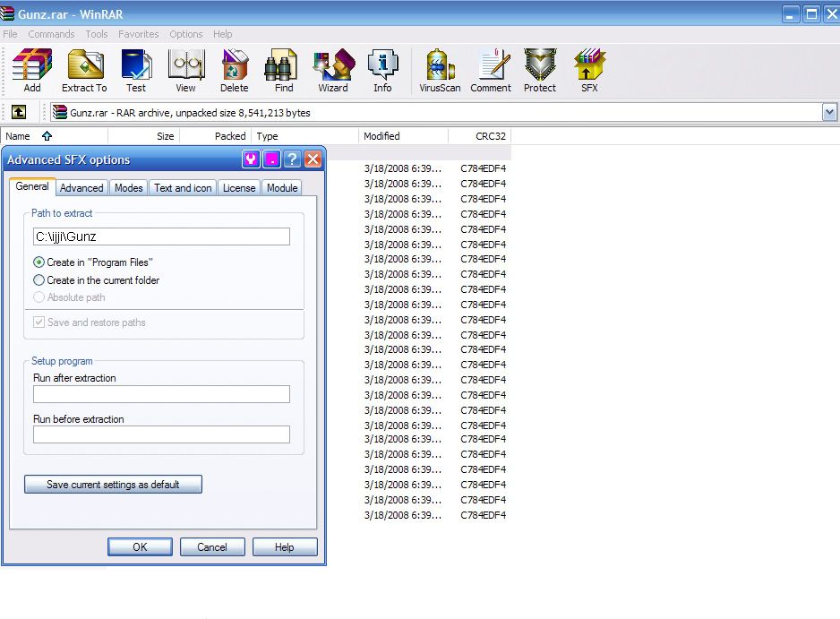Toggle Save and restore paths checkbox
This screenshot has height=619, width=840.
click(39, 322)
